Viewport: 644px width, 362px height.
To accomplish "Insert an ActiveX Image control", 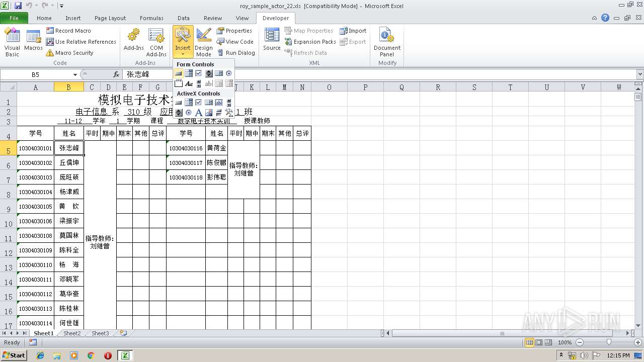I will [209, 113].
